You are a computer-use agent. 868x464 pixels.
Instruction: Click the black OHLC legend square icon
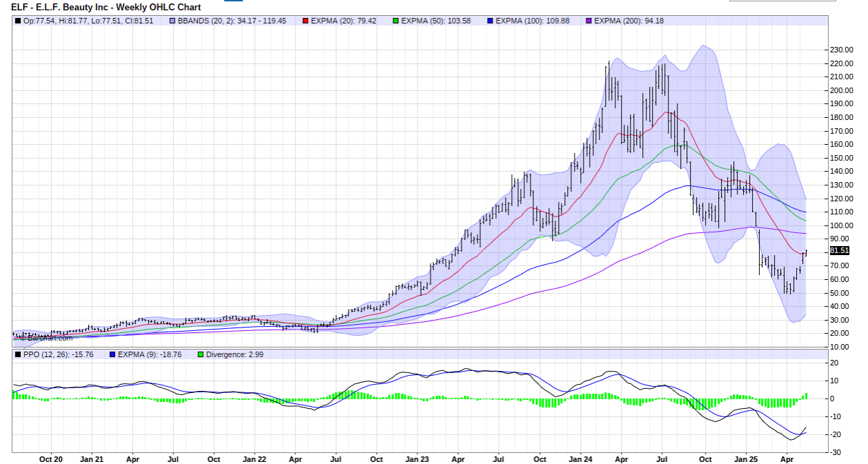click(x=17, y=21)
